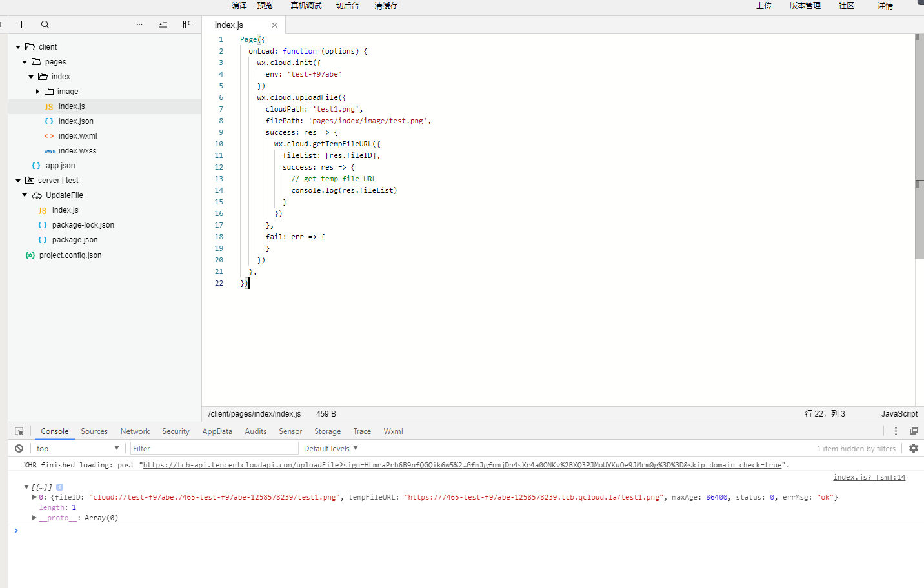Click the console Filter input field
This screenshot has height=588, width=924.
[x=214, y=448]
